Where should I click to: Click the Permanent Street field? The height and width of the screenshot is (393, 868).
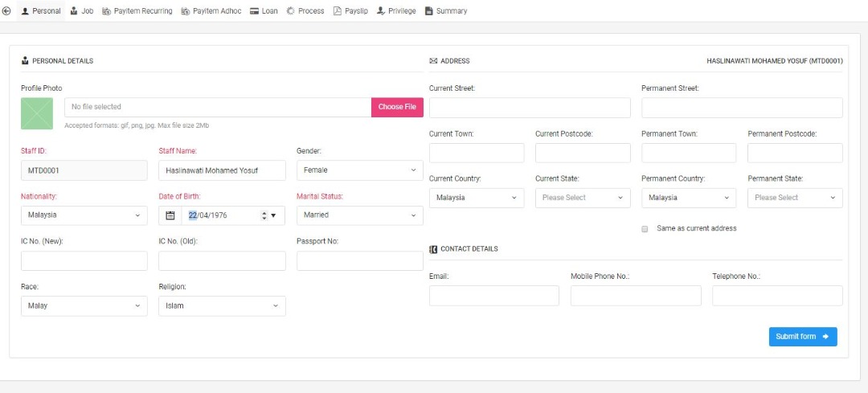pyautogui.click(x=743, y=108)
